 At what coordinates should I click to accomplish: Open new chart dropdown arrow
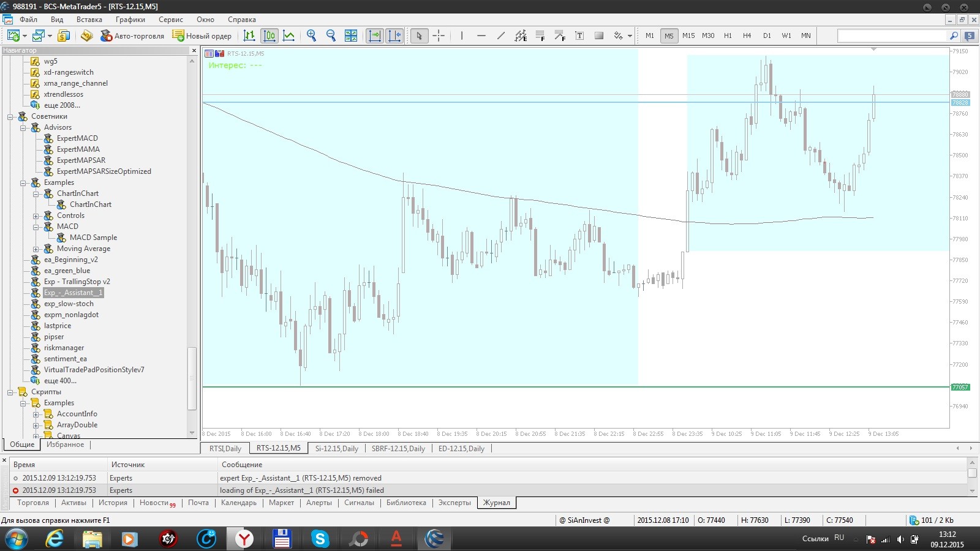point(24,36)
